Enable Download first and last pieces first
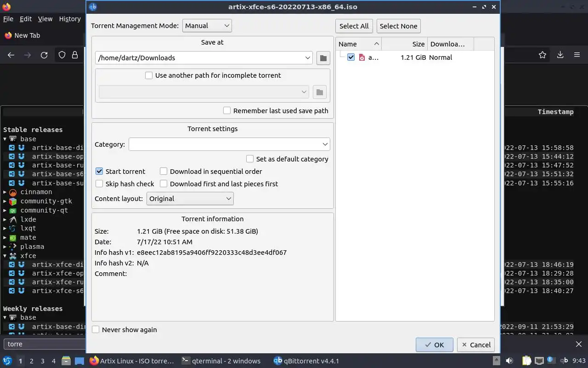Screen dimensions: 588x368 click(x=164, y=184)
